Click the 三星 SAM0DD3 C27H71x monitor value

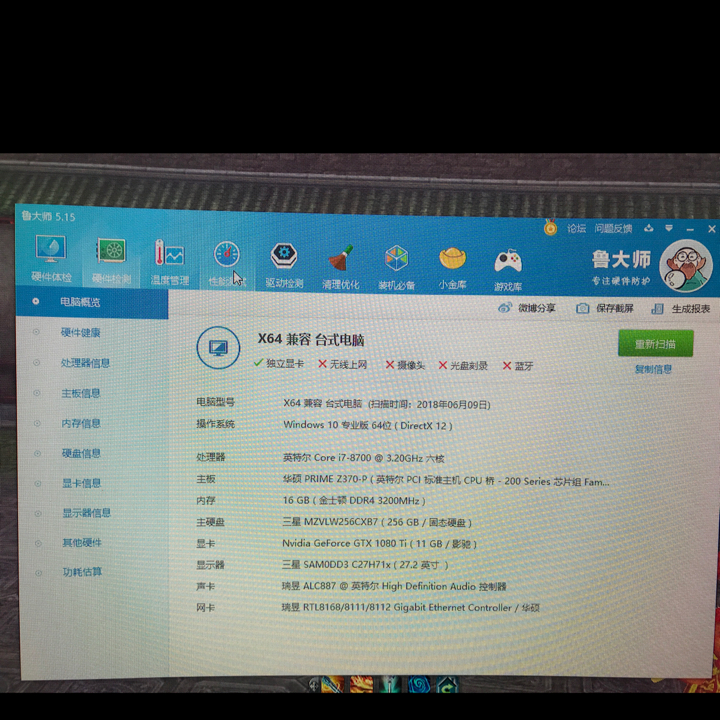tap(365, 565)
